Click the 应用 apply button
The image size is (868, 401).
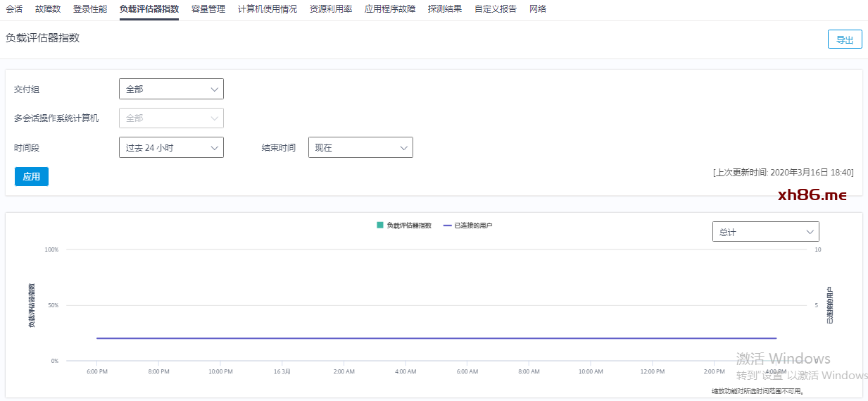(x=32, y=177)
